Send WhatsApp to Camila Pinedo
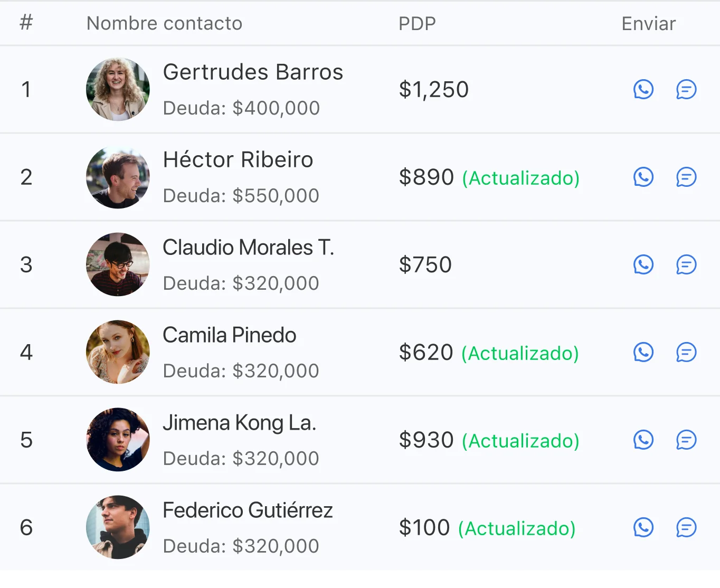This screenshot has width=720, height=588. point(643,352)
